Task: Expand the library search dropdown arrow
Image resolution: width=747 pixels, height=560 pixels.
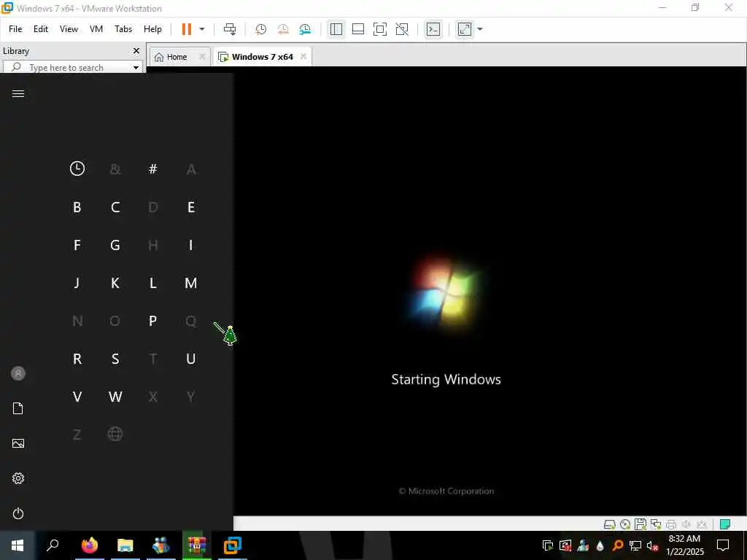Action: coord(136,68)
